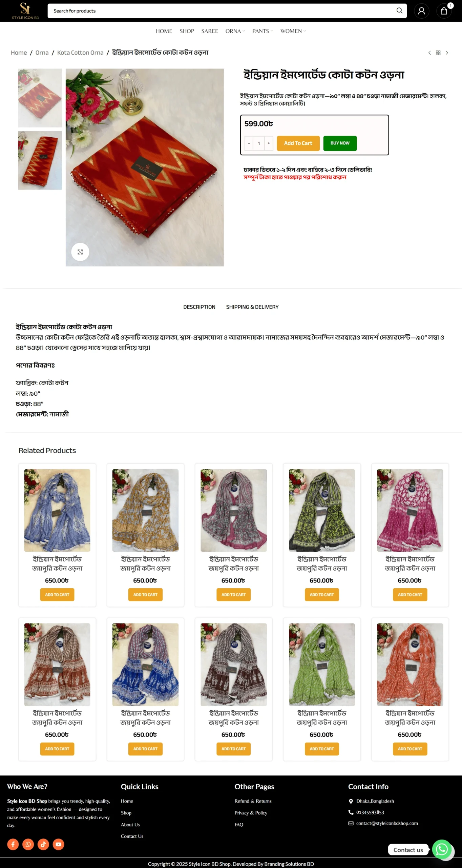Increase quantity with the plus stepper
The width and height of the screenshot is (462, 868).
[x=269, y=143]
